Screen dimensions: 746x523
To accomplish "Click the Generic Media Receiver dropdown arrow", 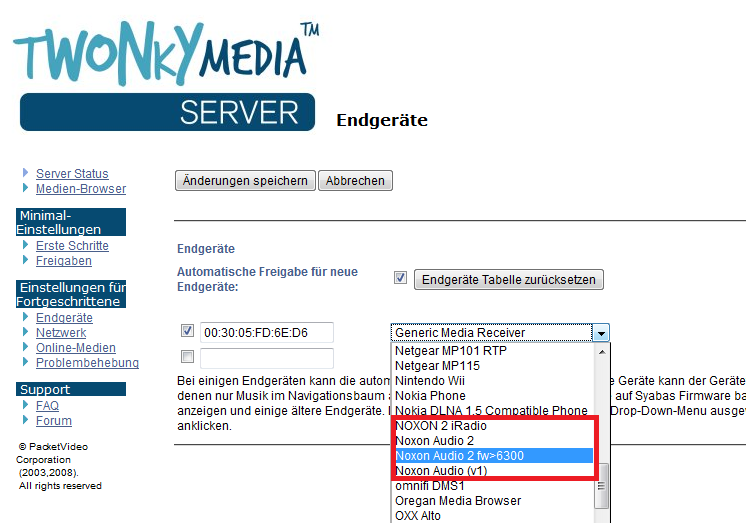I will pos(601,333).
